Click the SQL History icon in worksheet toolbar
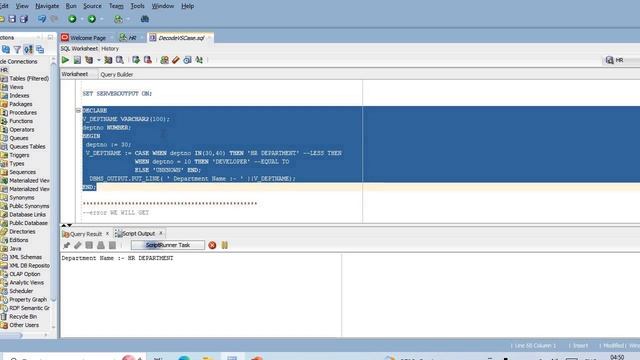 (187, 60)
